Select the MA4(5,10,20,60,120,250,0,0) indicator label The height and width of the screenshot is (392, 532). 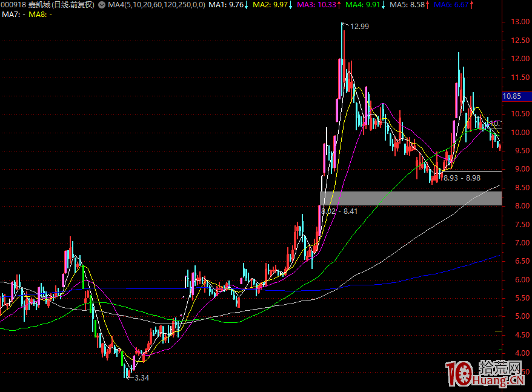pyautogui.click(x=156, y=5)
